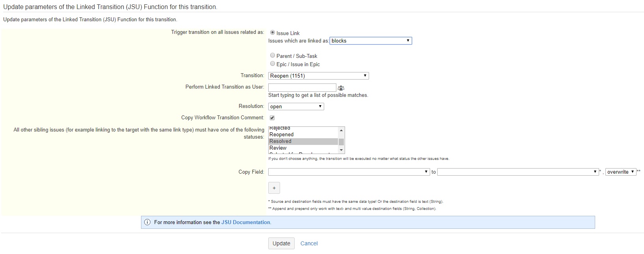Open the Copy Field source dropdown
644x254 pixels.
click(x=349, y=172)
